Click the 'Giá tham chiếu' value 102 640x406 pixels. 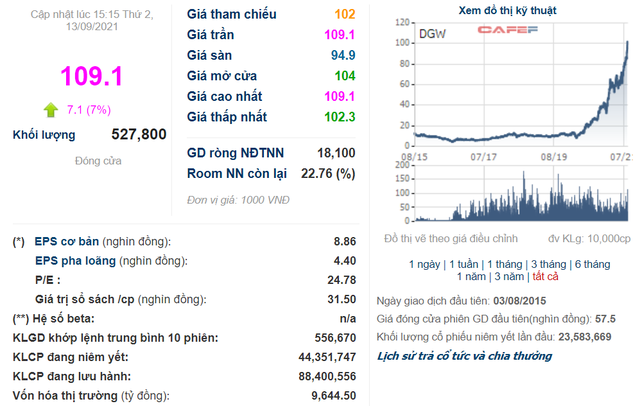[343, 15]
